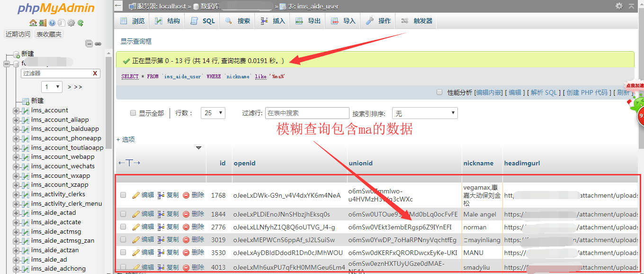
Task: Open the 触发器 tab
Action: click(417, 21)
